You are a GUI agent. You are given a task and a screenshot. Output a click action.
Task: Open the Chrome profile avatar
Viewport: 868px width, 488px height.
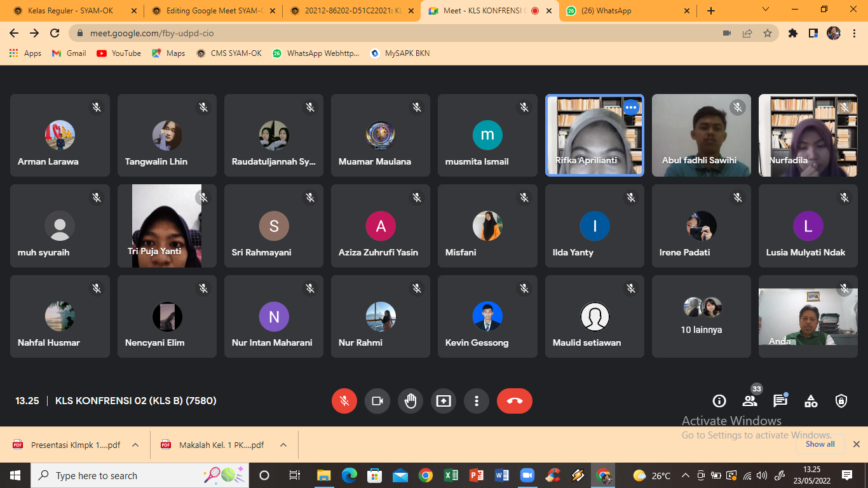pyautogui.click(x=834, y=33)
